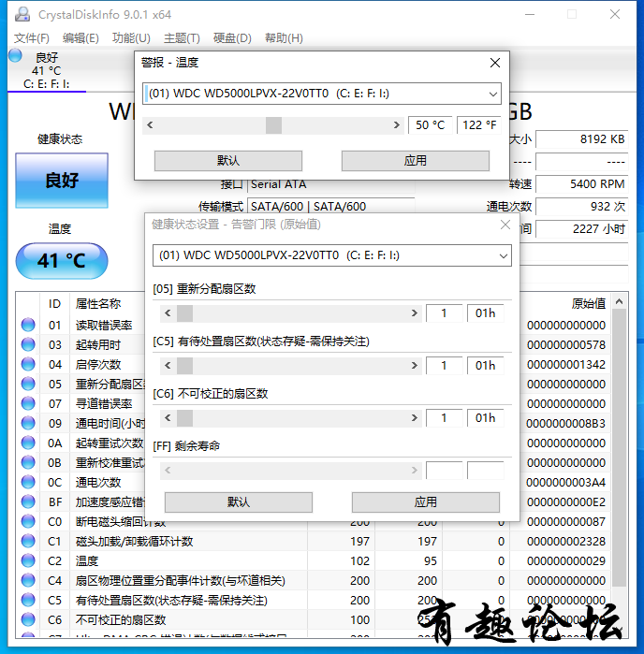Open the 功能(U) menu
Image resolution: width=644 pixels, height=654 pixels.
coord(131,38)
